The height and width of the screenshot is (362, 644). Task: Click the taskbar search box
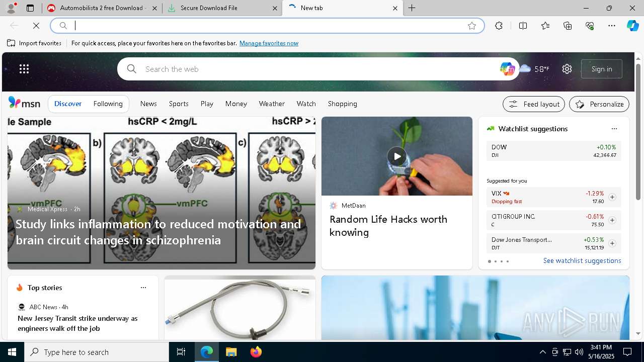click(97, 352)
